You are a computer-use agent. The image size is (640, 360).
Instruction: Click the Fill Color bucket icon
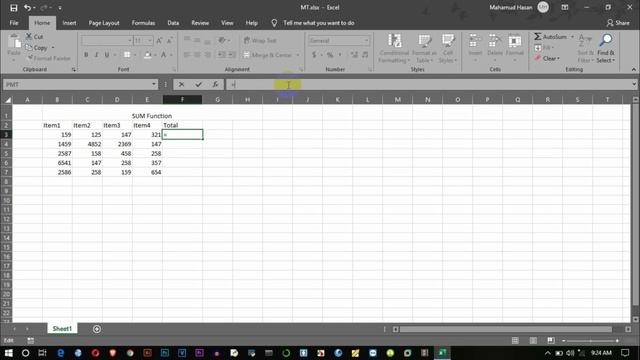click(148, 55)
